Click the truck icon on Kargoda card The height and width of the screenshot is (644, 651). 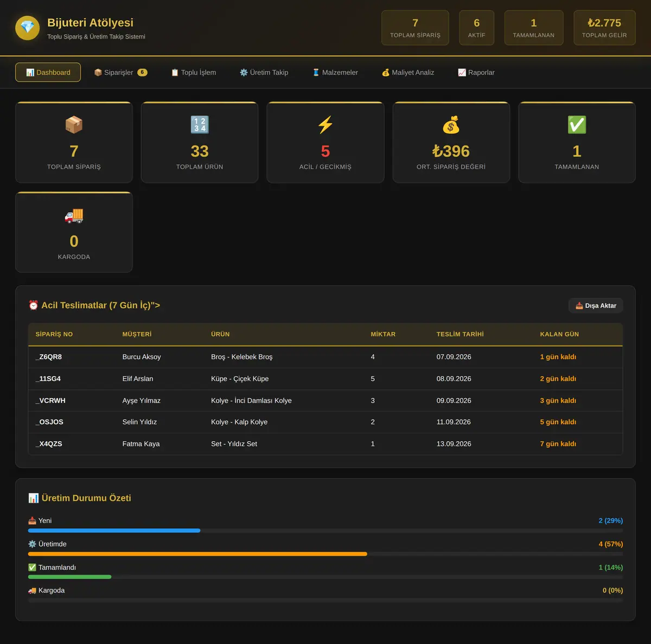click(x=74, y=215)
